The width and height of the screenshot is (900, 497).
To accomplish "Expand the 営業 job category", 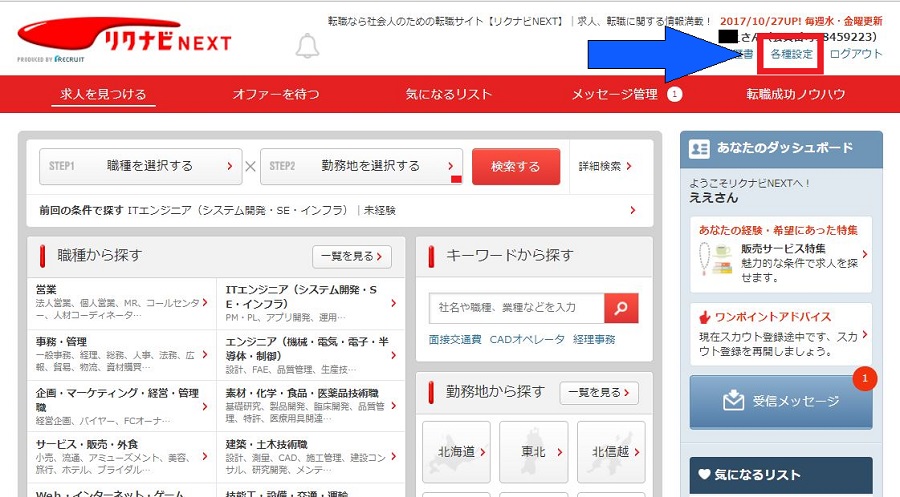I will pyautogui.click(x=122, y=302).
